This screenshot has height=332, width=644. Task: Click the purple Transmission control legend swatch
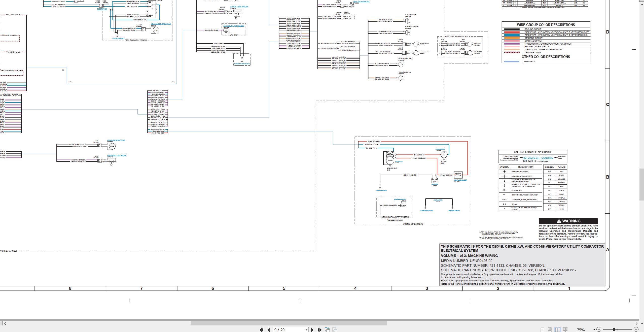point(512,44)
